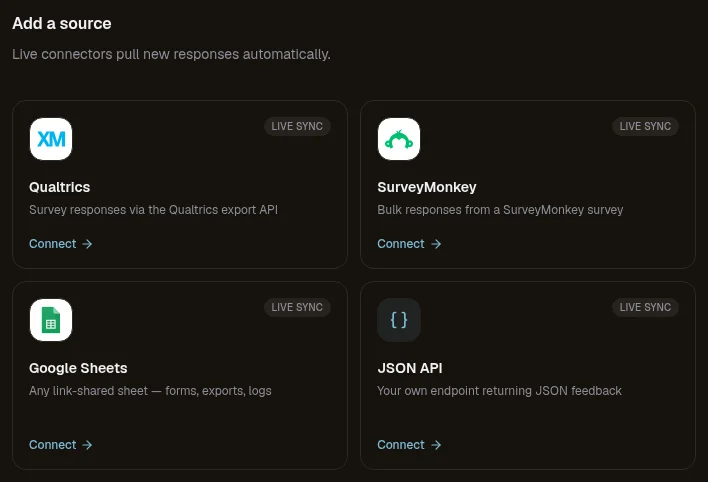Click the SurveyMonkey green logo icon
The height and width of the screenshot is (482, 708).
(399, 139)
